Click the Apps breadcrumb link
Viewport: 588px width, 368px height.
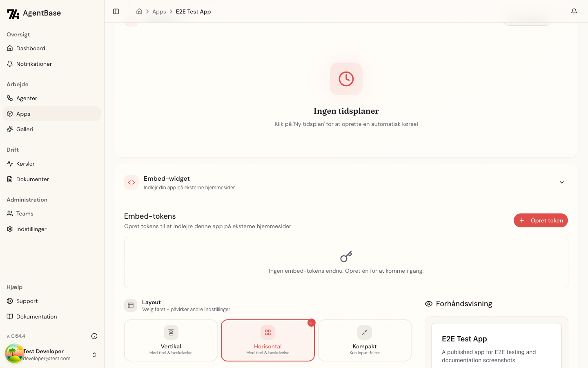click(159, 11)
